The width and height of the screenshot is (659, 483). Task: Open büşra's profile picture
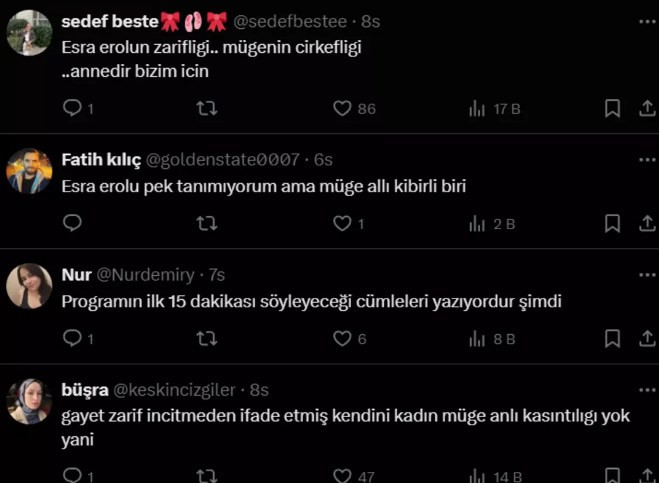click(x=29, y=401)
